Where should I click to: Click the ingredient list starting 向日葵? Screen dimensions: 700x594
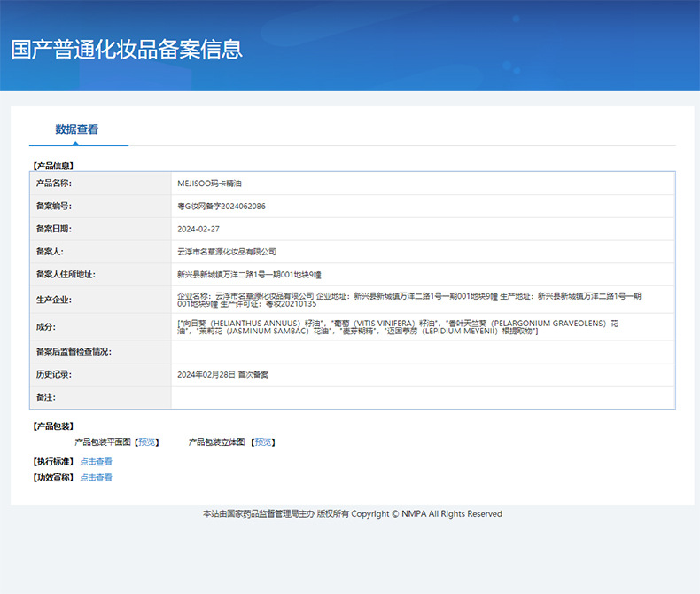click(x=397, y=327)
